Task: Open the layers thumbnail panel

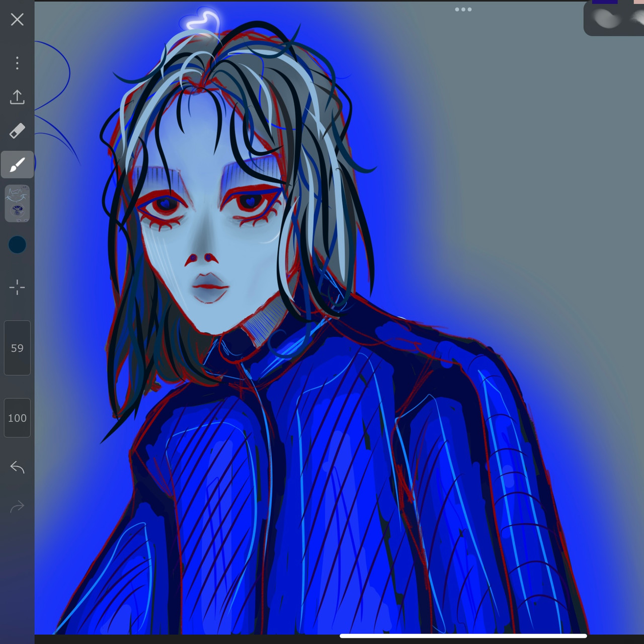Action: tap(17, 204)
